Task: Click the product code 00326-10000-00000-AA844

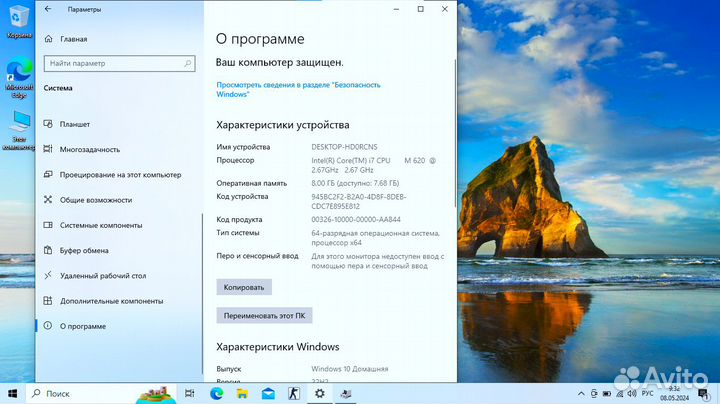Action: pyautogui.click(x=356, y=219)
